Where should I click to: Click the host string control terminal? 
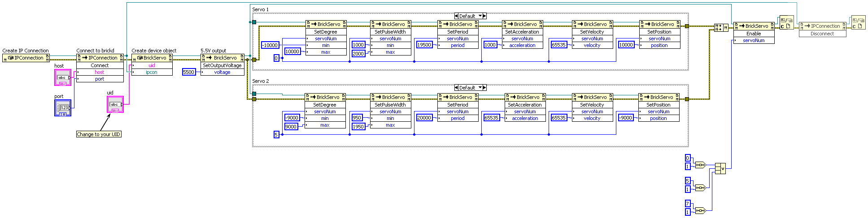(63, 77)
